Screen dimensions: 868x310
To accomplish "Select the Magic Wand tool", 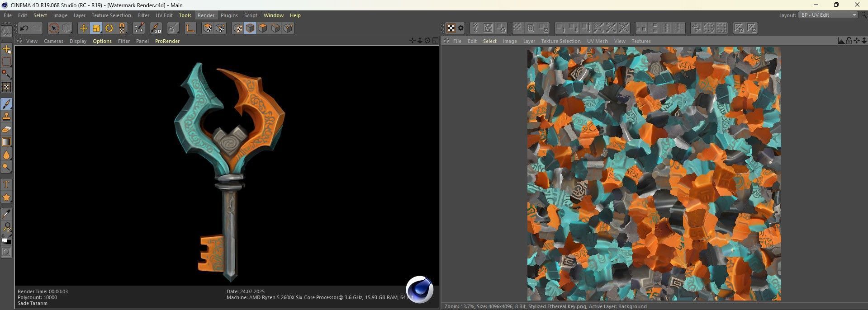I will 6,74.
